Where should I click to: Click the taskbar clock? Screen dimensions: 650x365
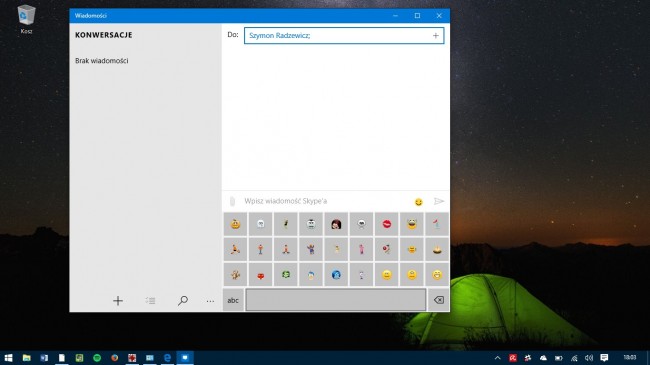coord(629,358)
